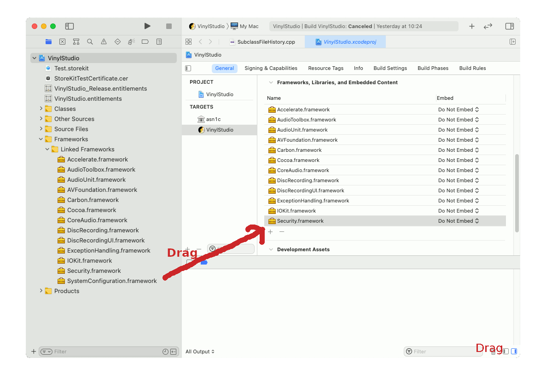Select the VinylStudio target
The width and height of the screenshot is (546, 392).
pos(220,130)
